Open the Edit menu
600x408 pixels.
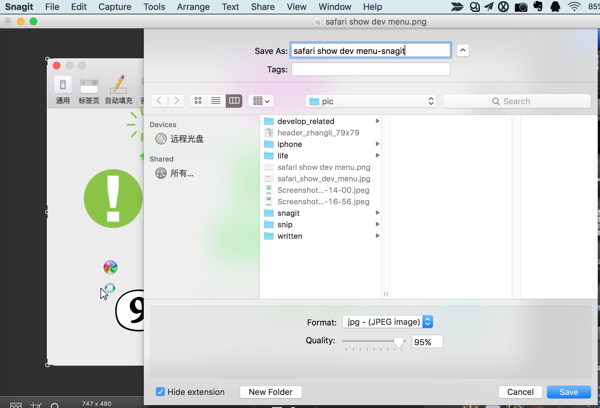point(79,7)
